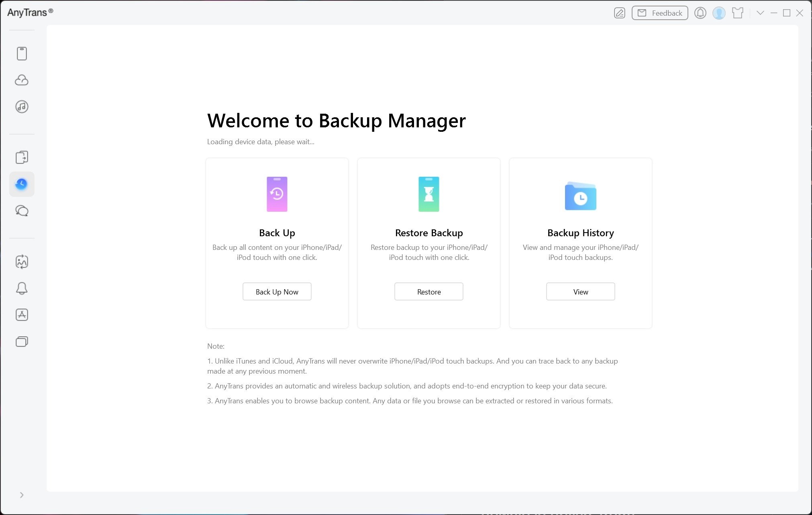This screenshot has height=515, width=812.
Task: Open the cloud manager sidebar icon
Action: click(x=22, y=80)
